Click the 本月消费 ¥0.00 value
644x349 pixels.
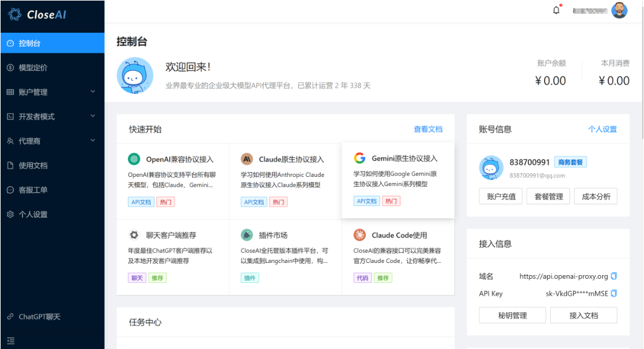coord(614,81)
